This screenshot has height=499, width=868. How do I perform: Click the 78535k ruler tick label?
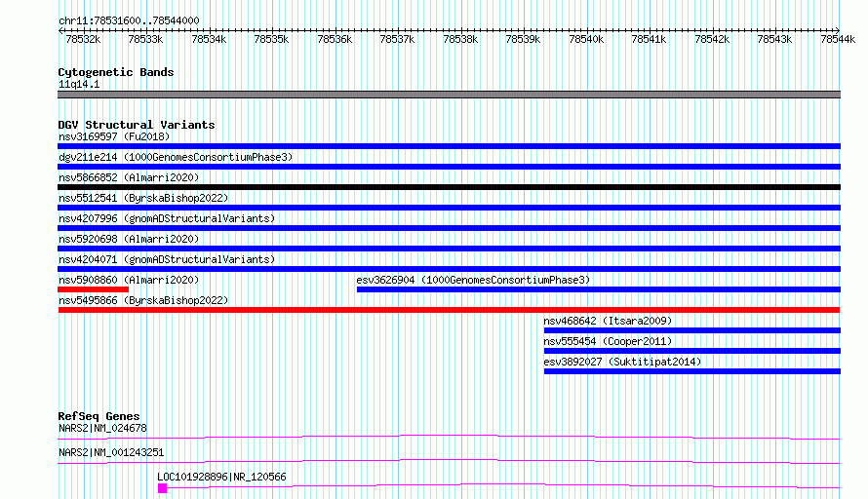point(271,39)
